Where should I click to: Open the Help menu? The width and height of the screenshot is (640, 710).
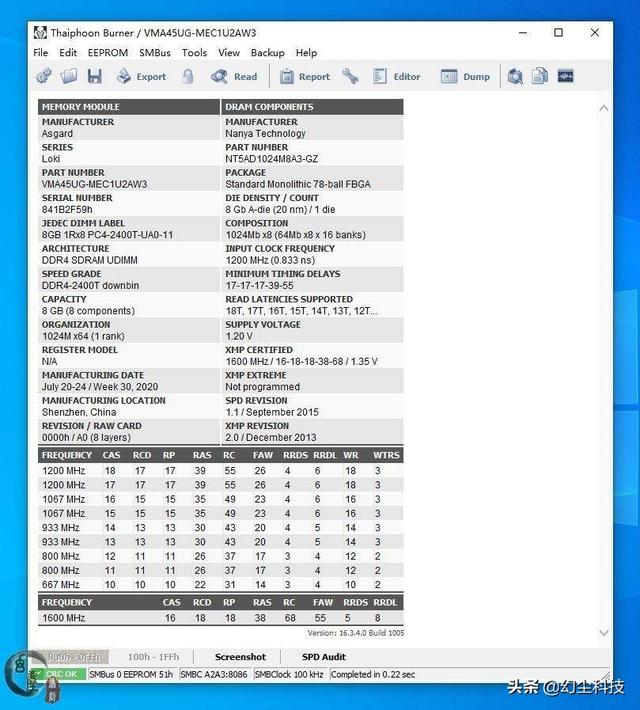307,53
